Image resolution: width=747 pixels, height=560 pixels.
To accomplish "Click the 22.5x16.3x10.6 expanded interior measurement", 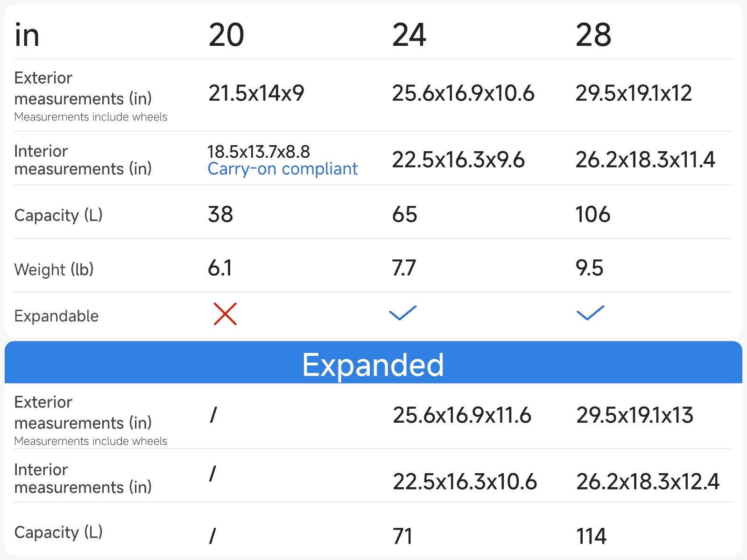I will pos(465,482).
